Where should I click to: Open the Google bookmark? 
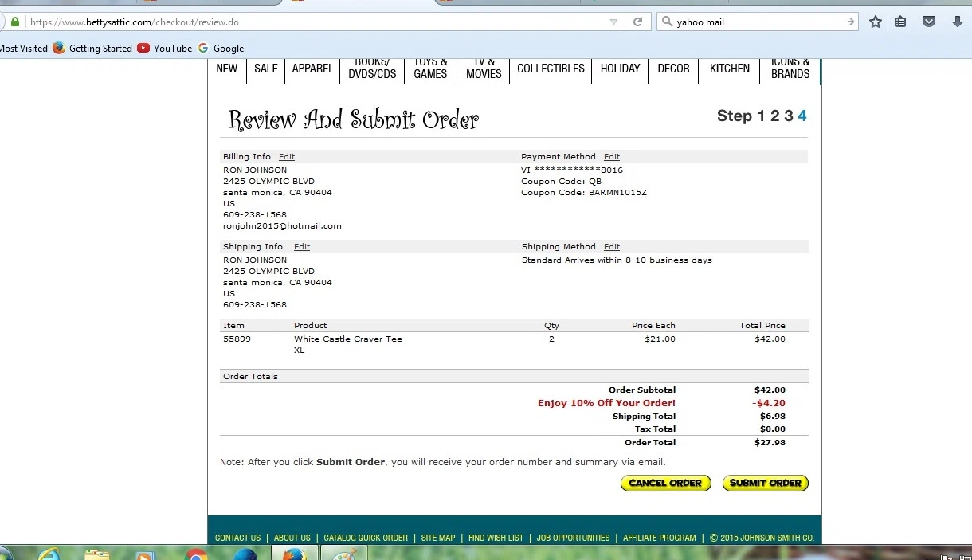221,49
